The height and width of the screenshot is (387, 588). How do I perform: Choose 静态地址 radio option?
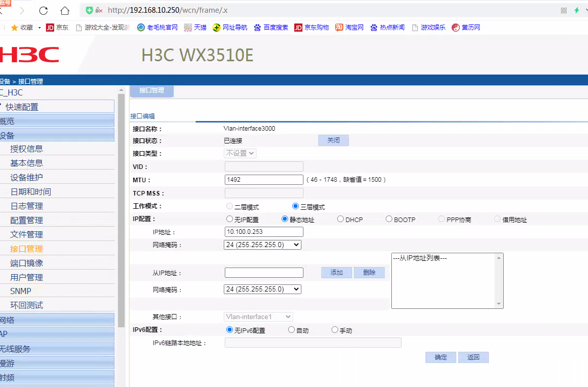point(285,219)
